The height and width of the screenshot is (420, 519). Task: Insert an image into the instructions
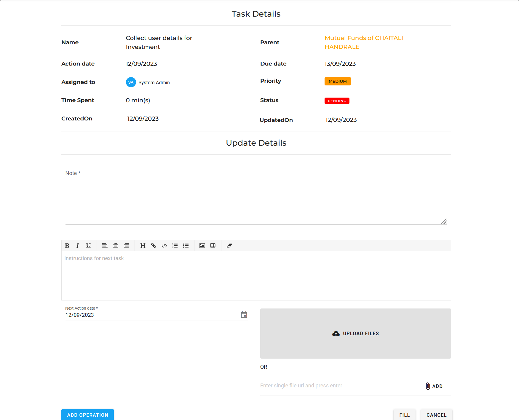click(x=202, y=246)
